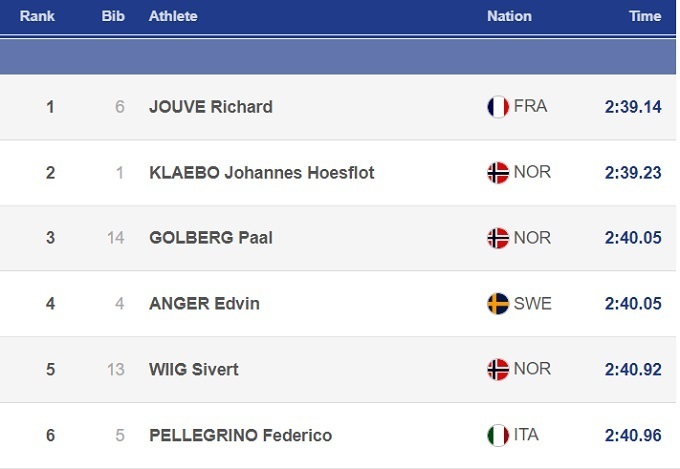
Task: Open JOUVE Richard athlete profile
Action: (210, 107)
